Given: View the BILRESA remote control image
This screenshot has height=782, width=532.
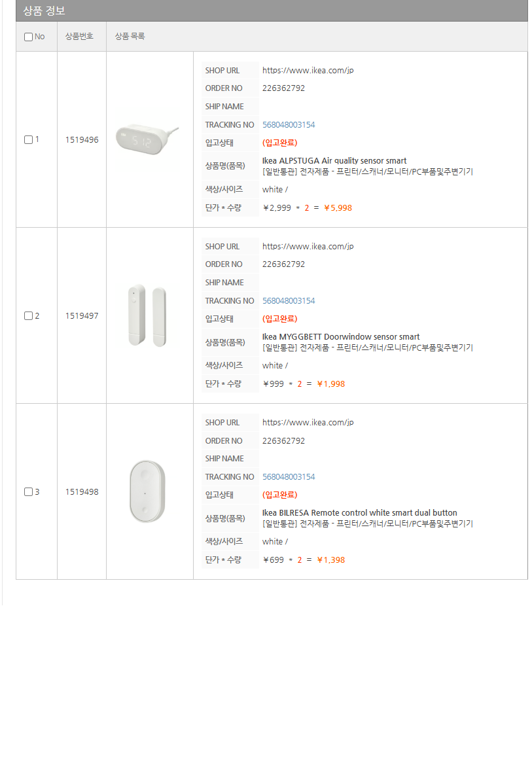Looking at the screenshot, I should click(x=148, y=491).
